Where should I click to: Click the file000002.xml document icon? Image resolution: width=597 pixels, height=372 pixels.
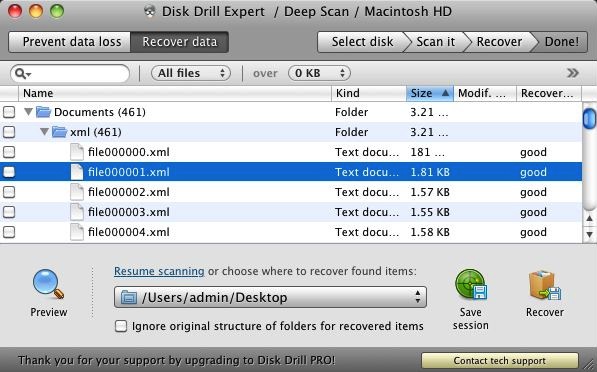77,192
